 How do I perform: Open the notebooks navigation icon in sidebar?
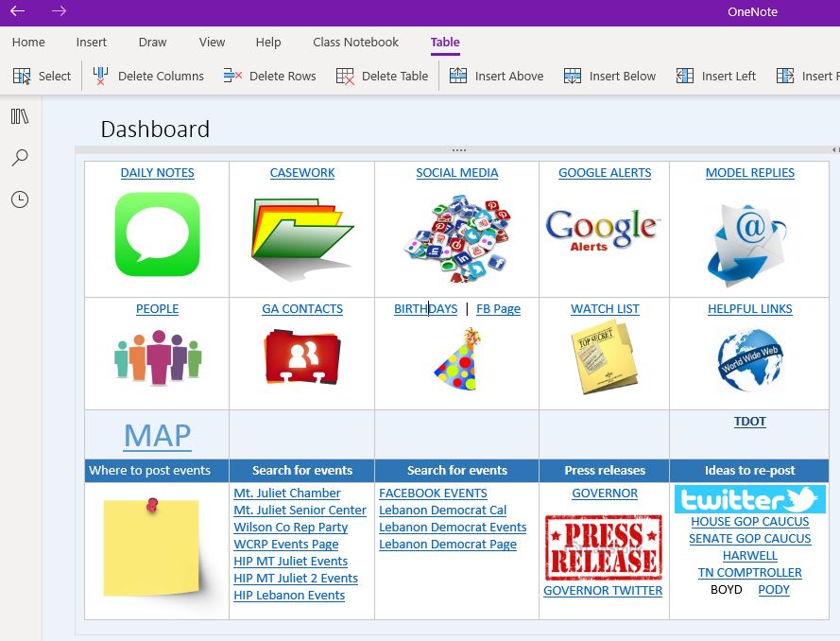click(20, 116)
